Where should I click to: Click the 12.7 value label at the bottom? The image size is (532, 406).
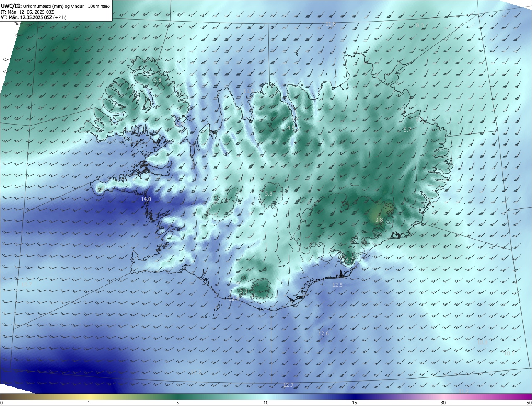click(x=288, y=385)
